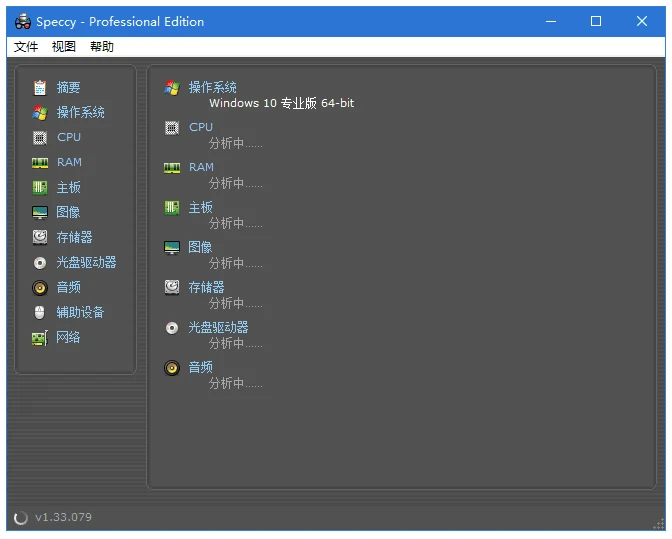
Task: Open the CPU heading link in summary
Action: click(201, 127)
